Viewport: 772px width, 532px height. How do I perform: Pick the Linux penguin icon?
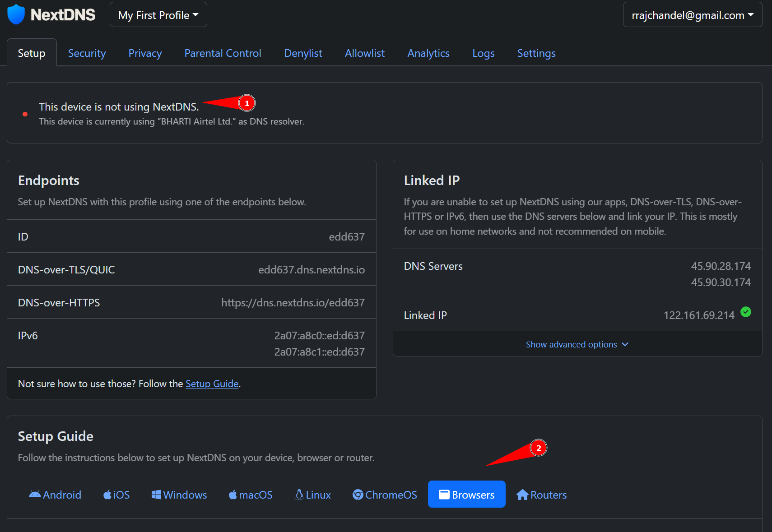299,495
